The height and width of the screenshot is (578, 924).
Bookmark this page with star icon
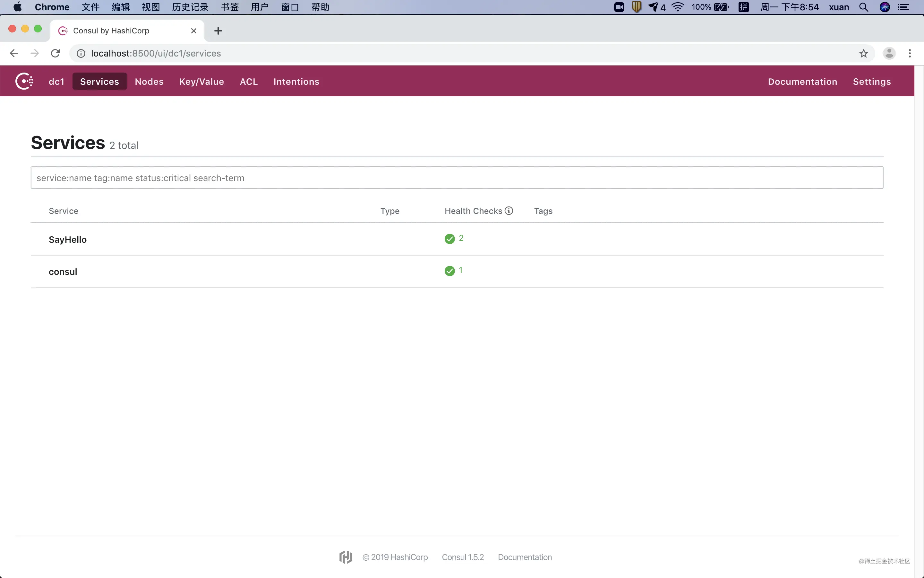(864, 53)
